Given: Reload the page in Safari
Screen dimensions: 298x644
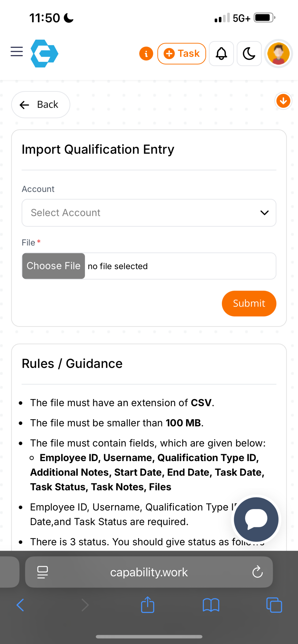Looking at the screenshot, I should tap(257, 572).
